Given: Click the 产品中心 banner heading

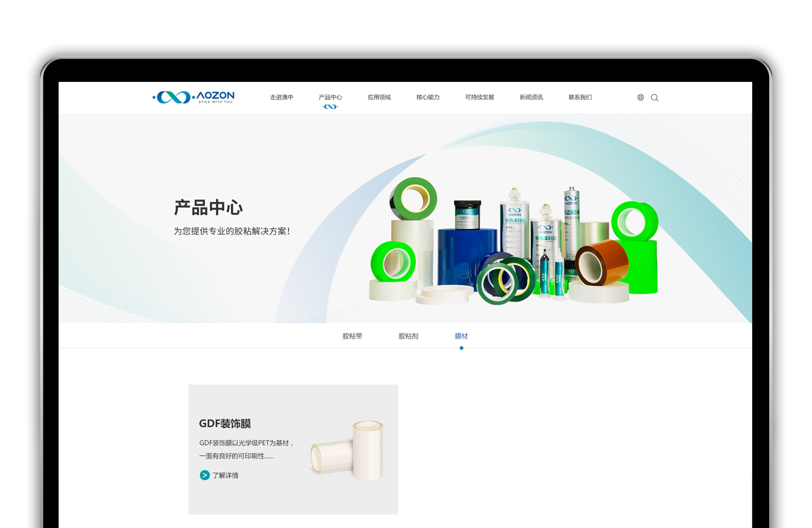Looking at the screenshot, I should (208, 208).
